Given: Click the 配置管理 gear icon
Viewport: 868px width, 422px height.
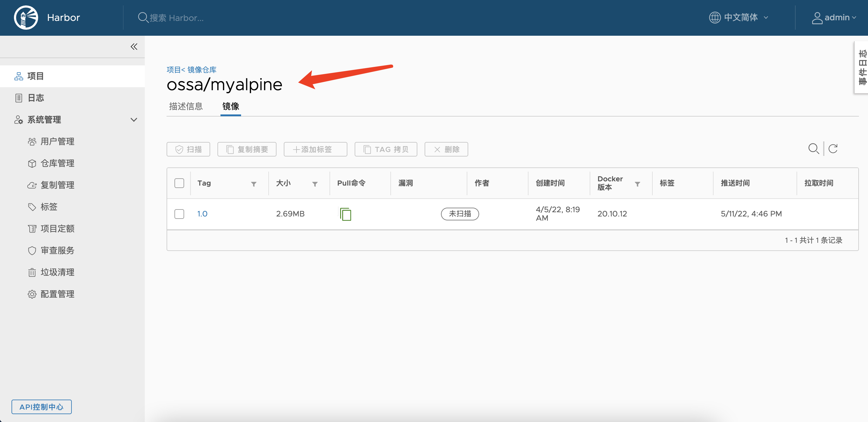Looking at the screenshot, I should click(32, 294).
